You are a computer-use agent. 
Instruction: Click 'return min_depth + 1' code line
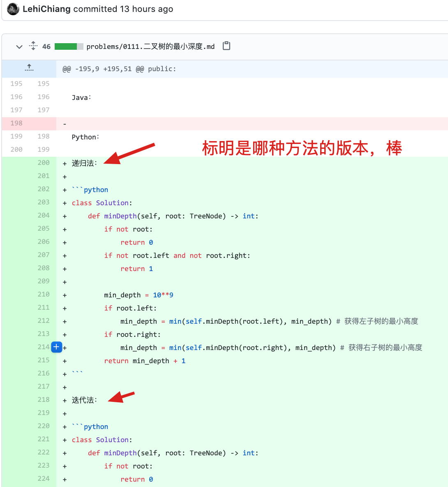point(145,361)
